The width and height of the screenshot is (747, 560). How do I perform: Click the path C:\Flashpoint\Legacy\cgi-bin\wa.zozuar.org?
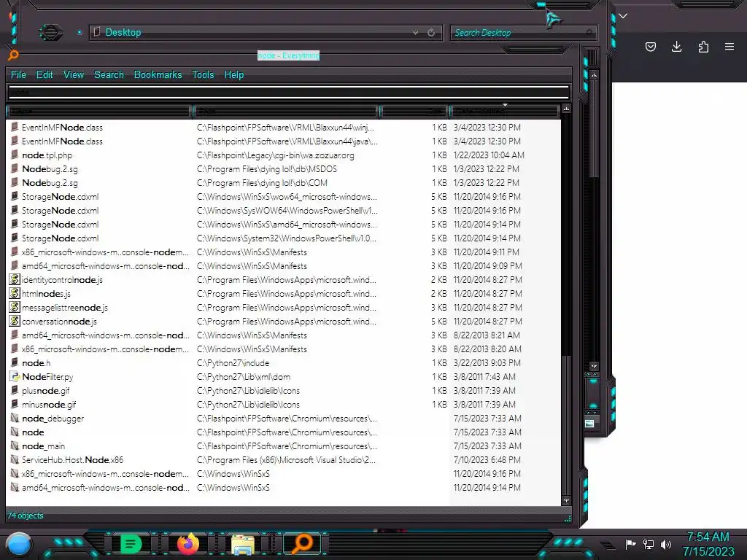[x=275, y=155]
